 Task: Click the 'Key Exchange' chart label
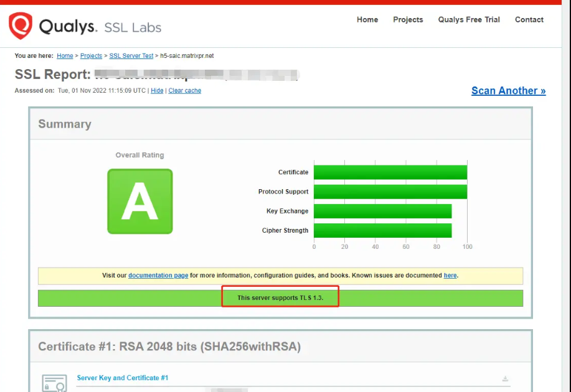[x=287, y=211]
